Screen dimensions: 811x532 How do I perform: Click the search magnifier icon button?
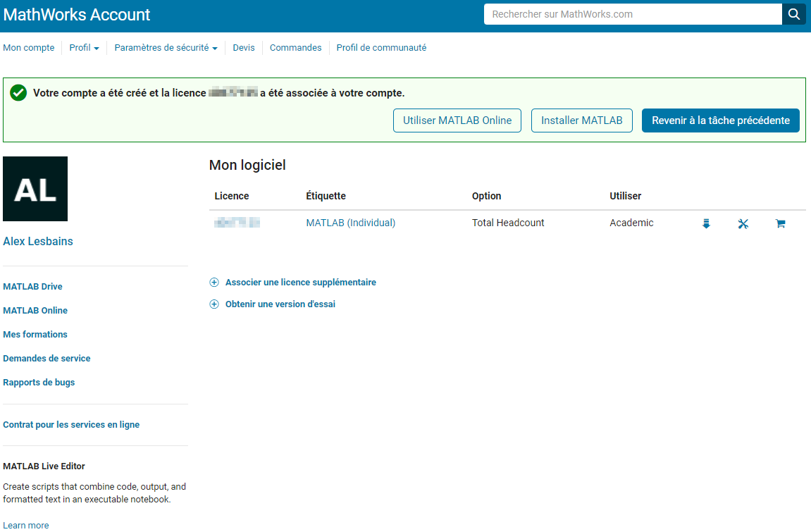coord(793,15)
